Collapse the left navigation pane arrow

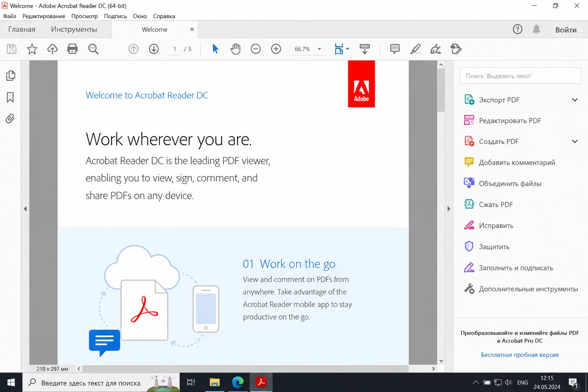tap(25, 209)
